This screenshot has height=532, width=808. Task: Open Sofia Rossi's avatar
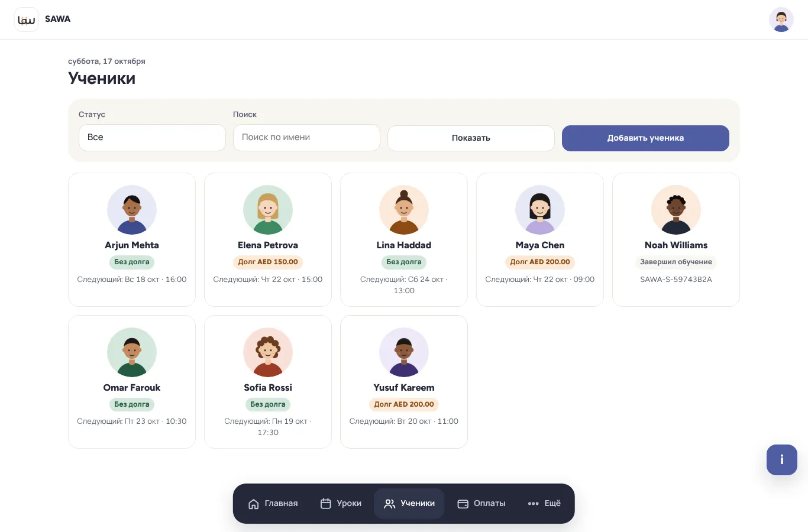[268, 352]
